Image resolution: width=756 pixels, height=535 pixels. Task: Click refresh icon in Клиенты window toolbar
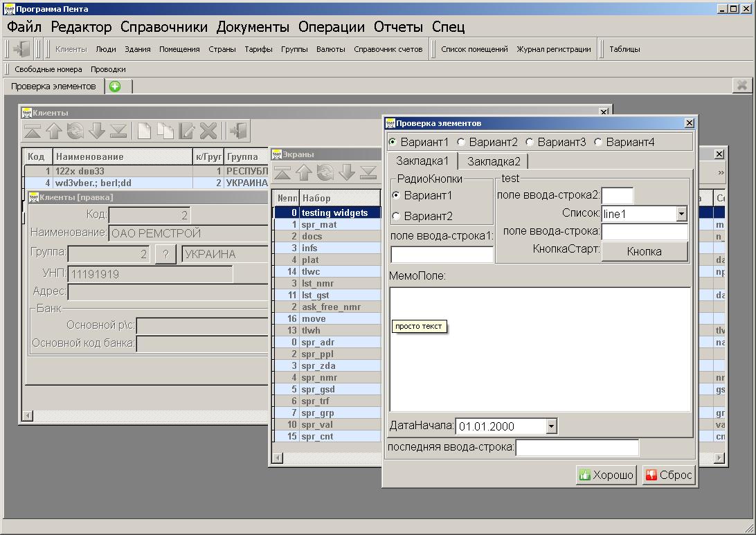point(75,131)
